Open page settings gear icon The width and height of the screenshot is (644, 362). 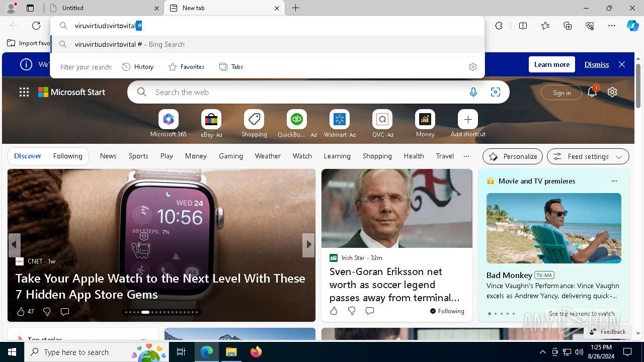pyautogui.click(x=612, y=92)
